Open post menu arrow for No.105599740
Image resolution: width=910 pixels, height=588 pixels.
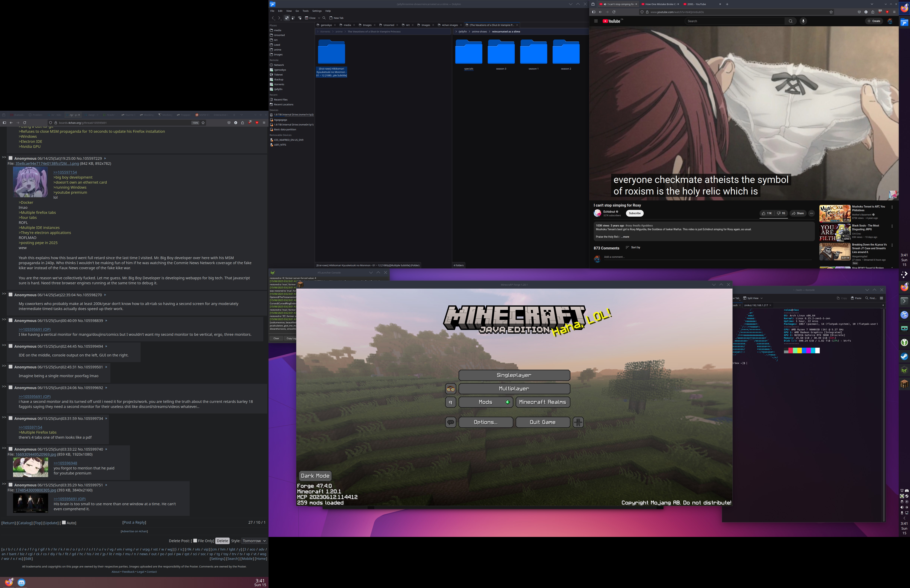[x=106, y=449]
